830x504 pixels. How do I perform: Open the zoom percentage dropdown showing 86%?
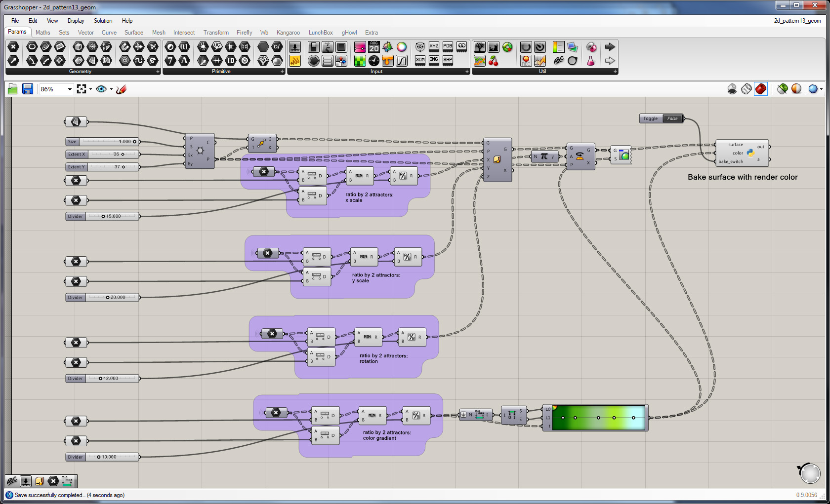[69, 89]
